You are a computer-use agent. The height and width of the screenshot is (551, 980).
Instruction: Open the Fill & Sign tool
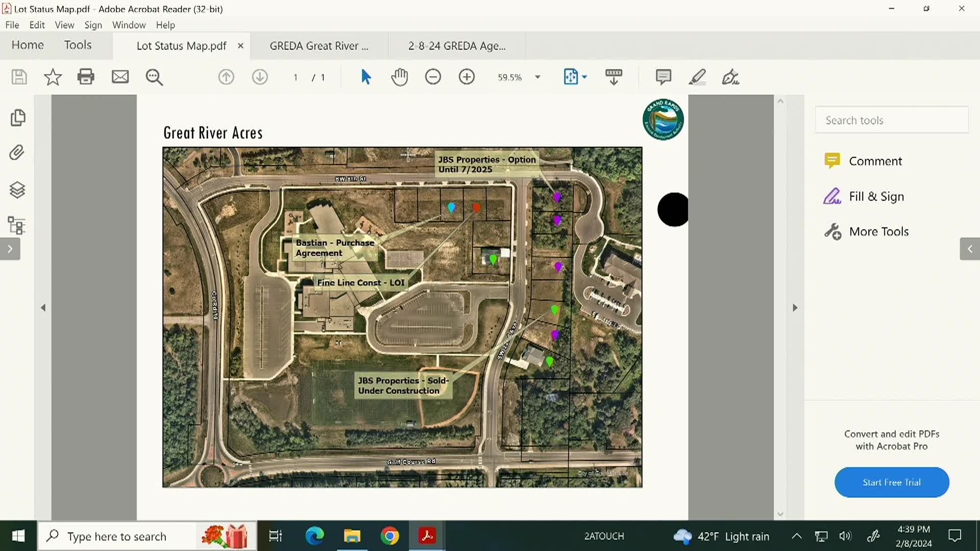(864, 196)
